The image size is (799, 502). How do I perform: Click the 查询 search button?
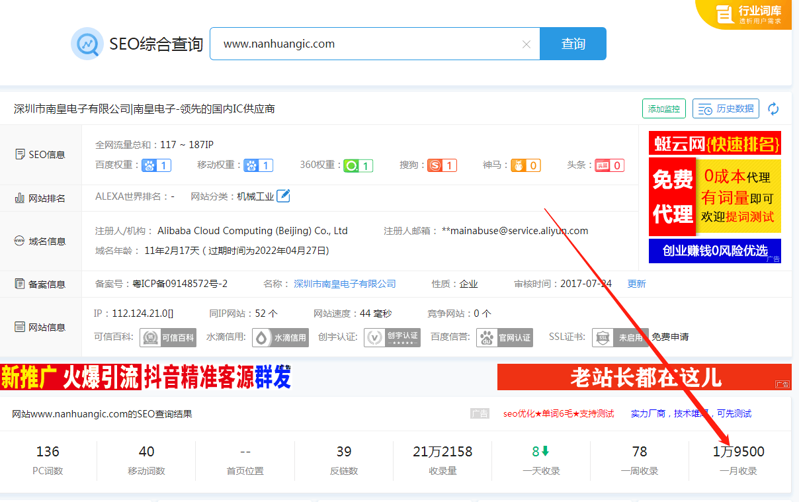(x=573, y=44)
